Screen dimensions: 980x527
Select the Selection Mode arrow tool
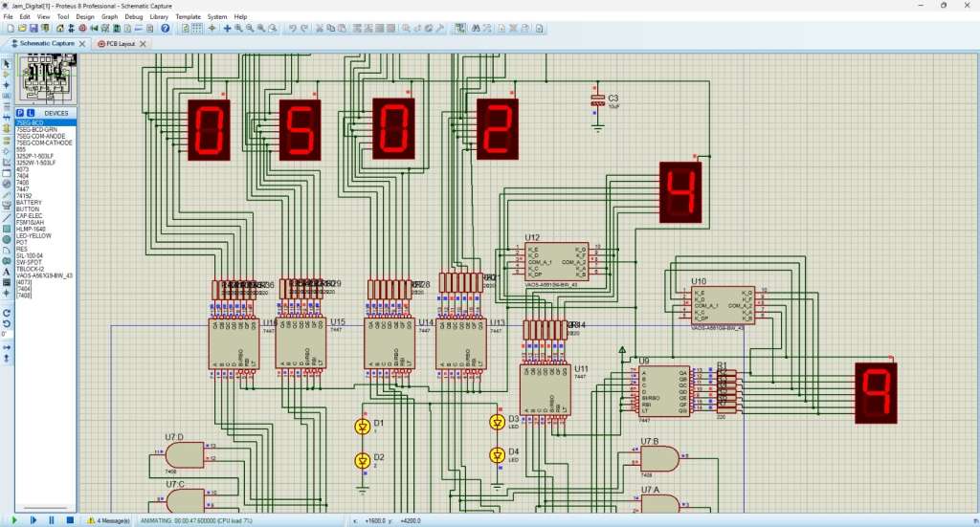point(7,64)
